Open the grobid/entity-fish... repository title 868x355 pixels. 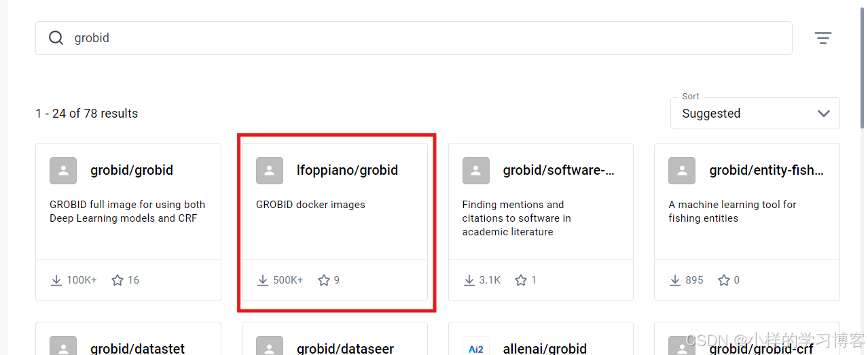pos(767,171)
